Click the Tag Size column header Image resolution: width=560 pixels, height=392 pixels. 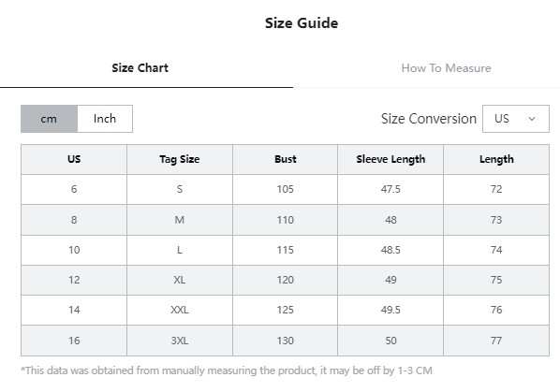coord(180,159)
